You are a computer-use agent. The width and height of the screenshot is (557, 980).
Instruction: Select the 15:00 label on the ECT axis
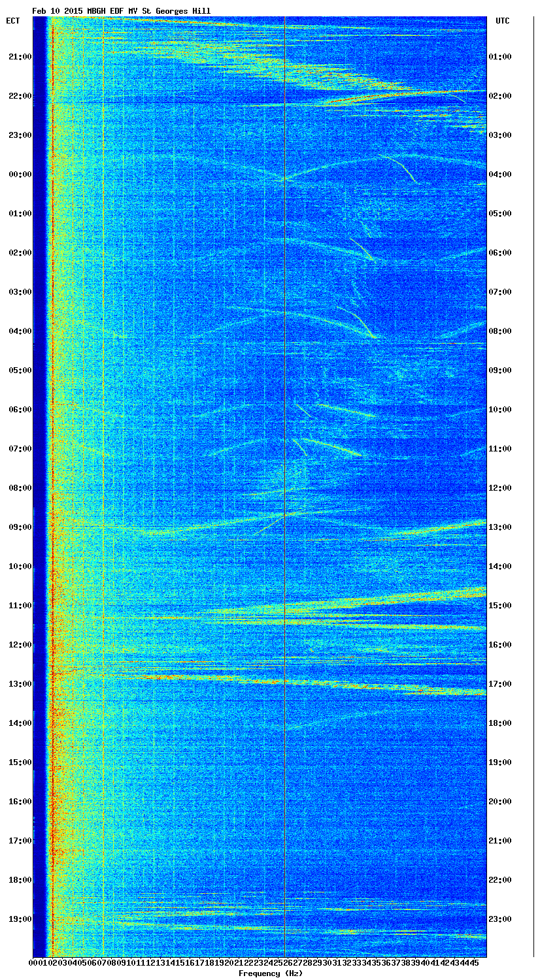coord(20,762)
